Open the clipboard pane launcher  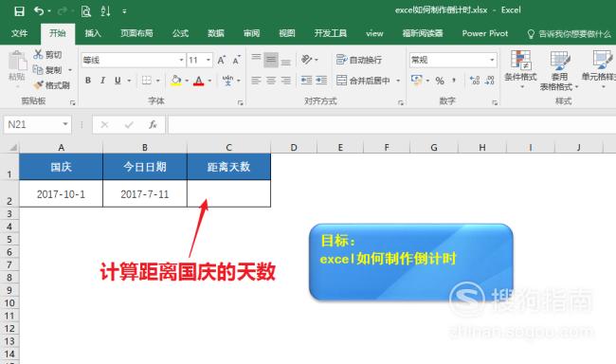(x=72, y=102)
